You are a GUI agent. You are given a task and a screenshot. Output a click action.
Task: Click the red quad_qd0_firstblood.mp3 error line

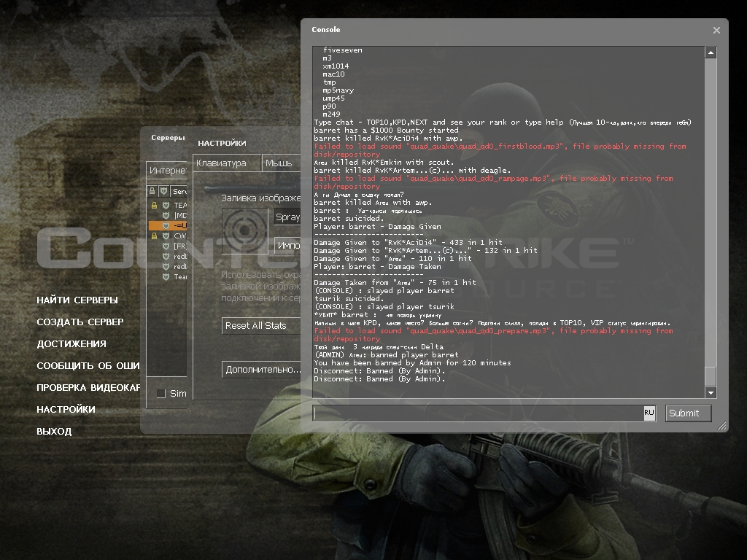coord(500,150)
